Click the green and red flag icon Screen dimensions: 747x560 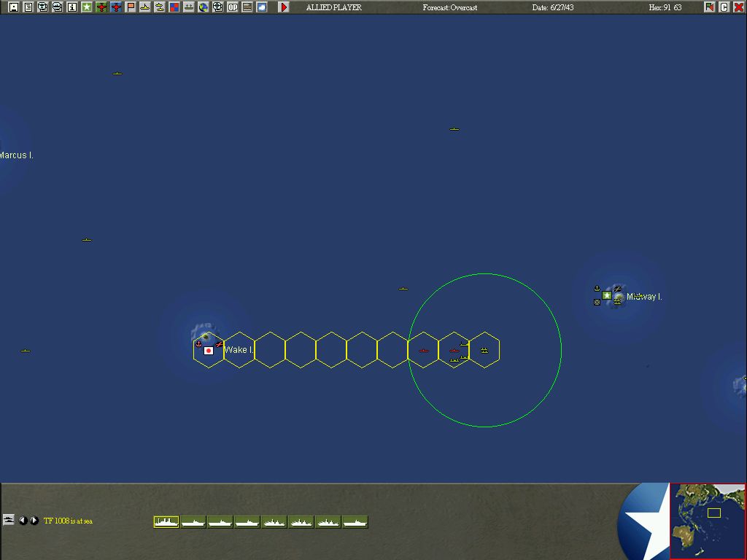[710, 7]
